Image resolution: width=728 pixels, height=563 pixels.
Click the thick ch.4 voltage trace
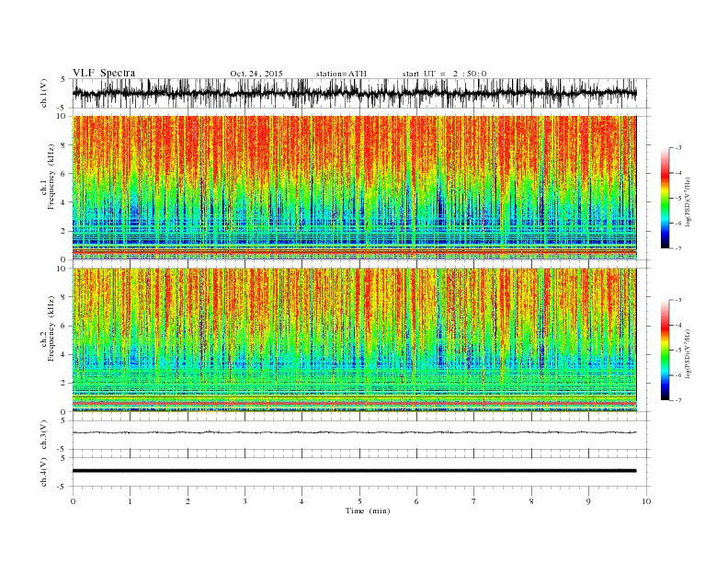(x=354, y=471)
